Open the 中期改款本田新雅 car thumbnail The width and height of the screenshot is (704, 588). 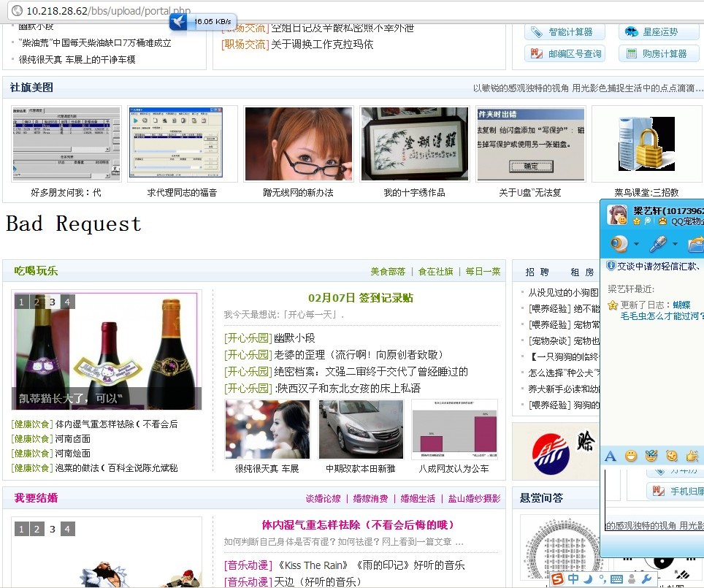pos(361,429)
